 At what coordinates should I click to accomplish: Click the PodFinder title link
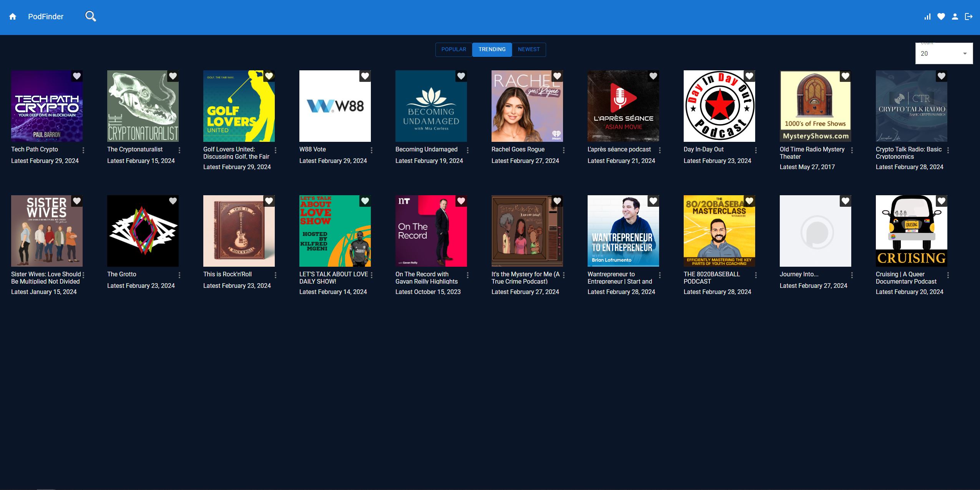pos(46,17)
